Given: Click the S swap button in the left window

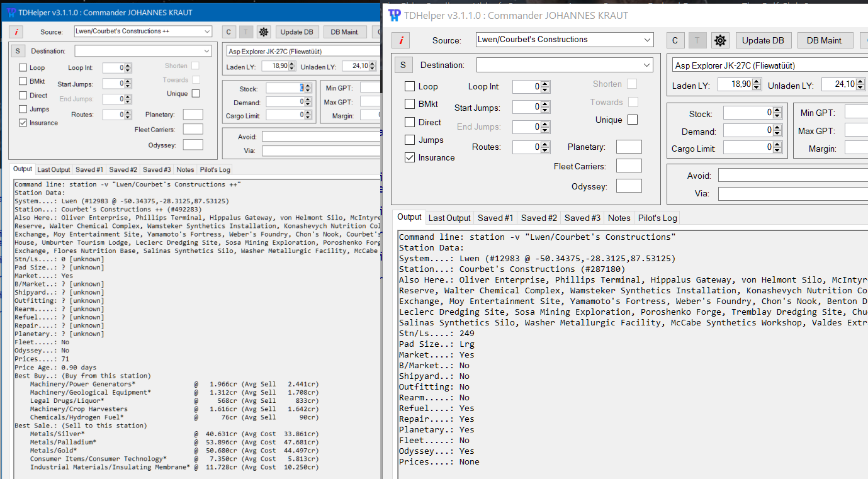Looking at the screenshot, I should [x=18, y=51].
